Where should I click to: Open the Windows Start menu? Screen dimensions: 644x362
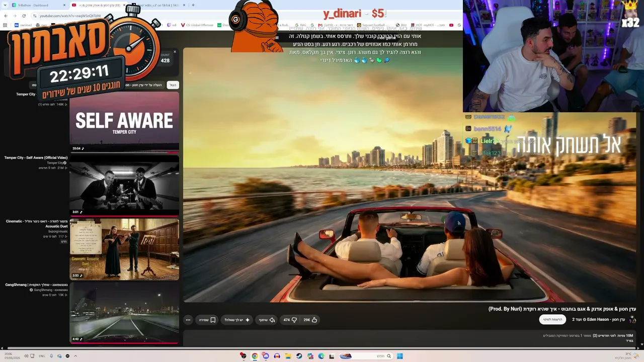point(399,356)
